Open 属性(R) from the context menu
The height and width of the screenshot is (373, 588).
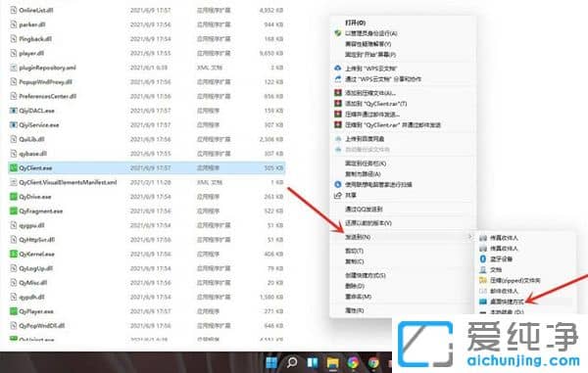pyautogui.click(x=355, y=310)
